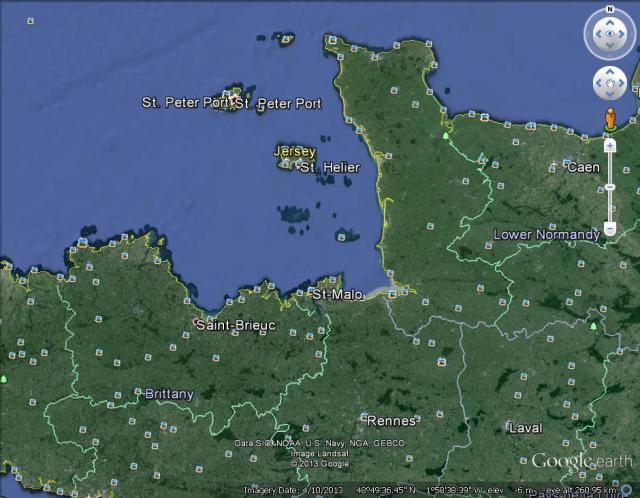The width and height of the screenshot is (640, 498).
Task: Click the eye alt 260.95 km readout
Action: tap(582, 490)
